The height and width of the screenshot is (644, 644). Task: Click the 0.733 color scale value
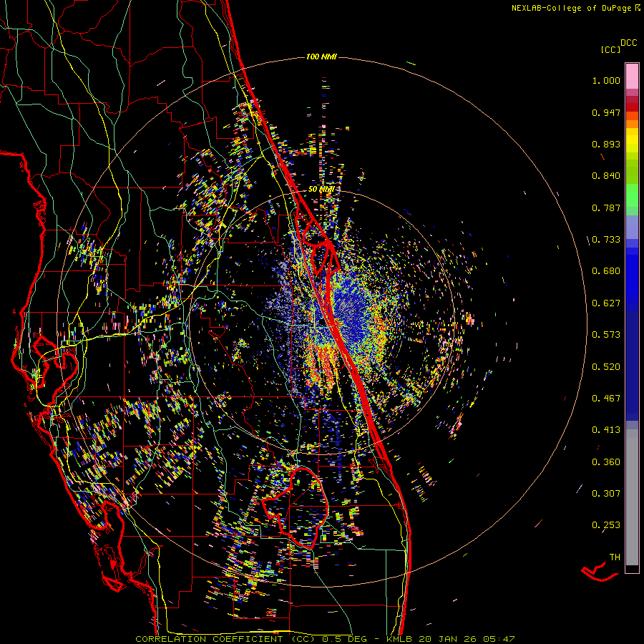(606, 240)
